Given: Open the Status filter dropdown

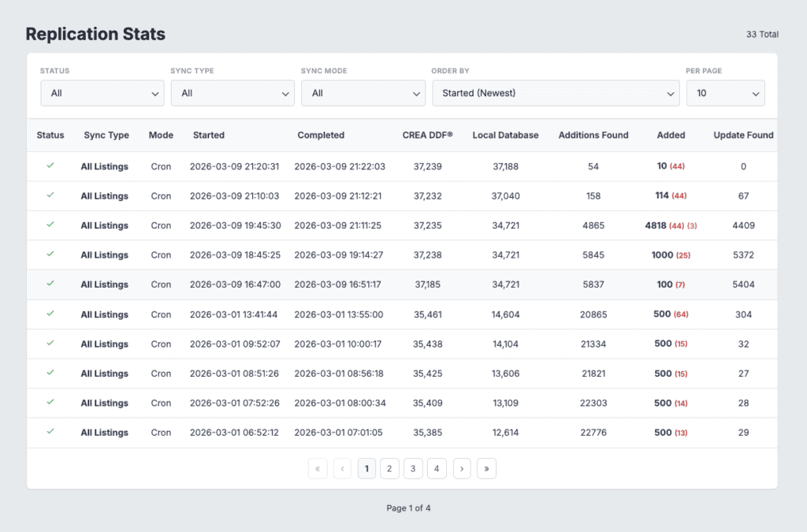Looking at the screenshot, I should [x=102, y=93].
